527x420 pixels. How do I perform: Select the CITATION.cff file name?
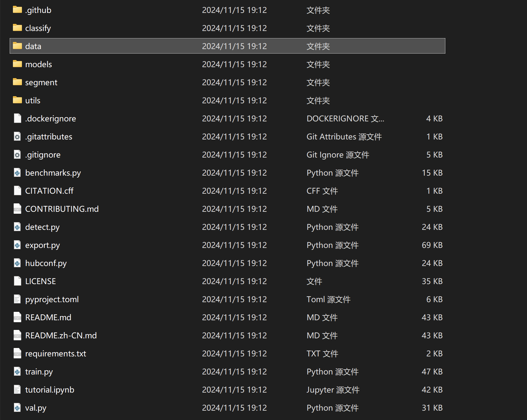pos(49,191)
